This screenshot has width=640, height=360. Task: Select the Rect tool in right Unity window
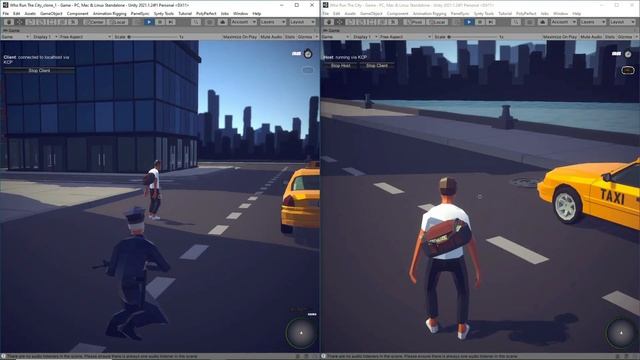(x=371, y=22)
